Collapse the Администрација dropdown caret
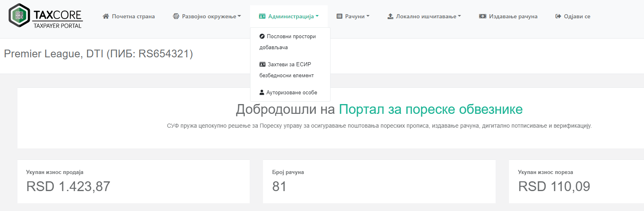 [x=317, y=16]
